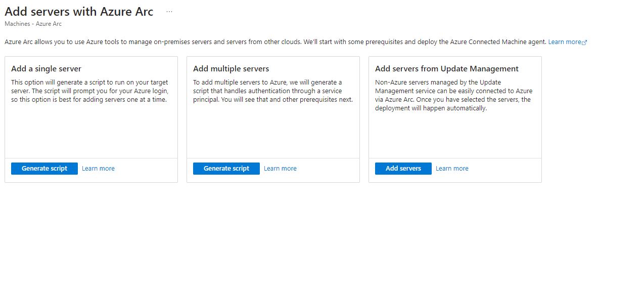644x282 pixels.
Task: Generate script for adding multiple servers
Action: pyautogui.click(x=226, y=169)
